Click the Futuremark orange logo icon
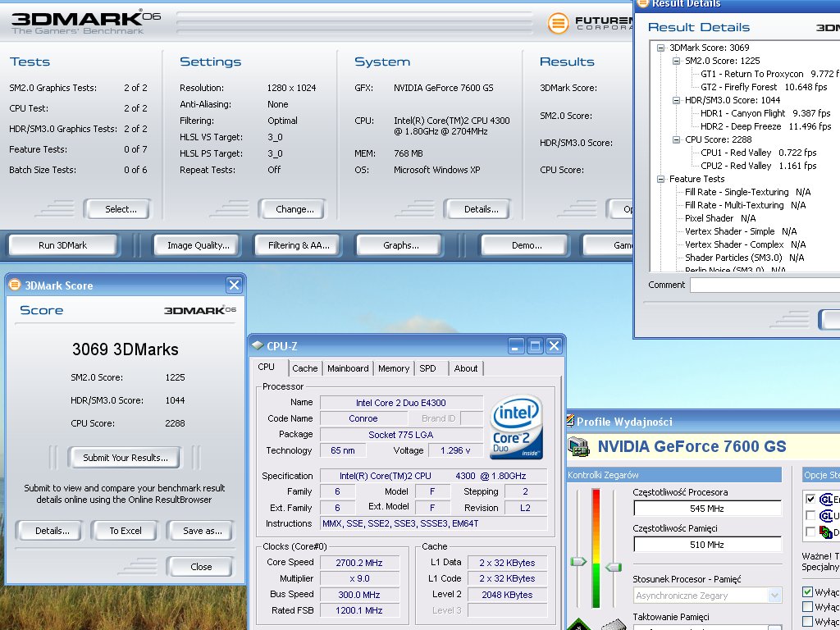This screenshot has width=840, height=630. (x=558, y=23)
